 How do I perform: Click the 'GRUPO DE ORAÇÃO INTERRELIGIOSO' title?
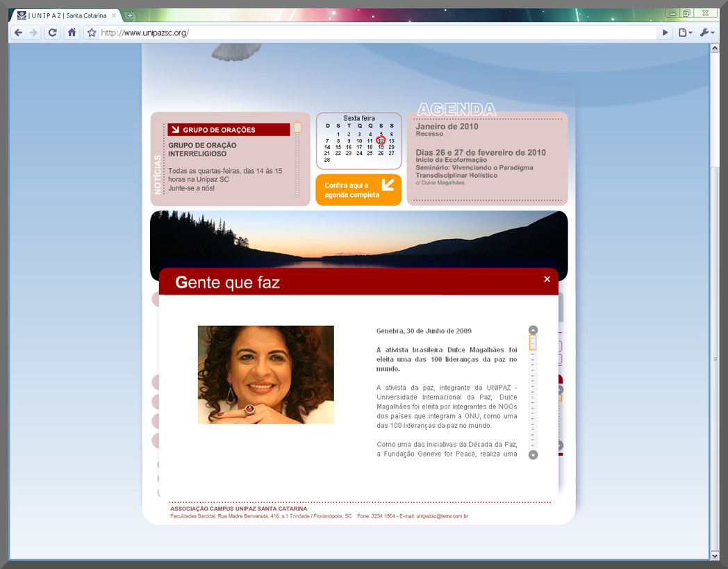pos(202,149)
